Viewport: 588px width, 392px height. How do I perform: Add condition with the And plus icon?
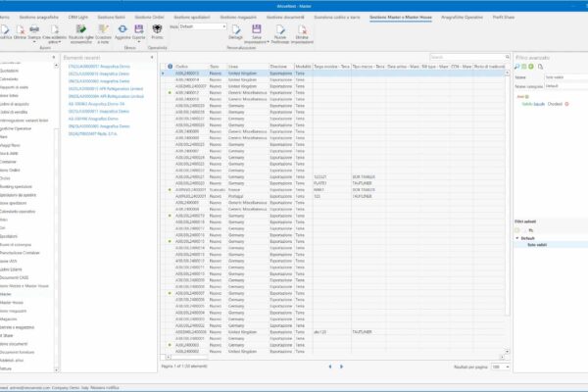tap(527, 97)
